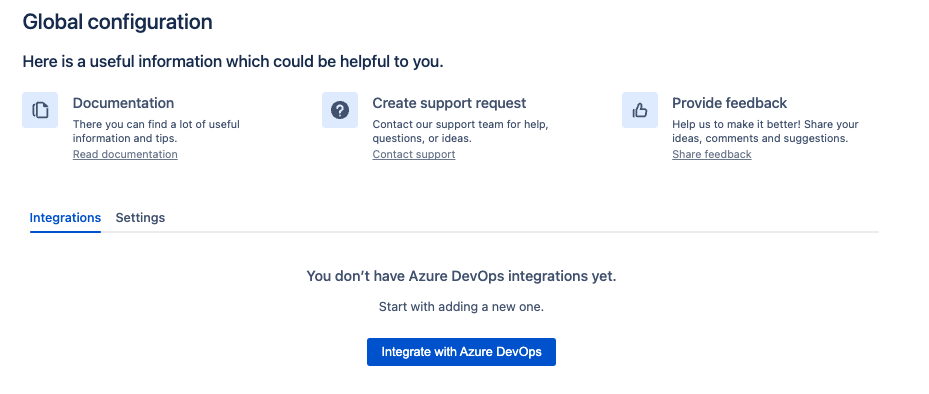Click the Provide feedback heading
The height and width of the screenshot is (394, 929).
729,103
